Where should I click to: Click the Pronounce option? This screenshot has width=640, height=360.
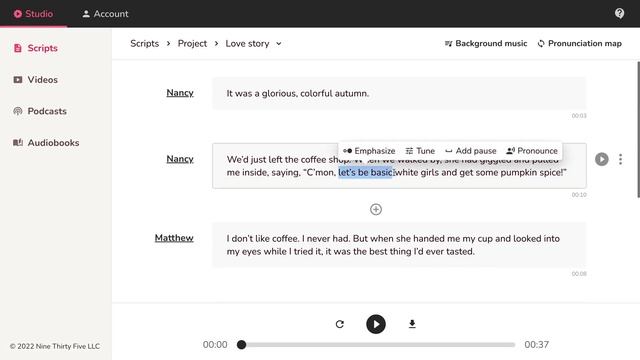coord(532,151)
